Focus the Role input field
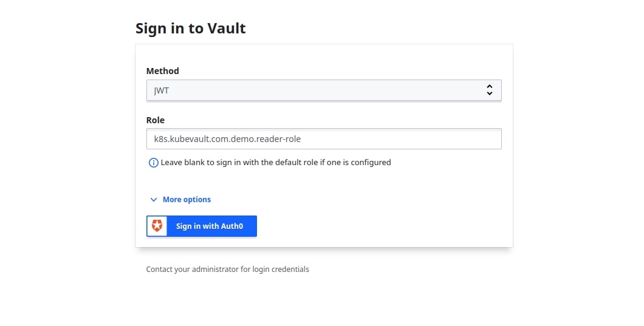The image size is (644, 326). 323,138
